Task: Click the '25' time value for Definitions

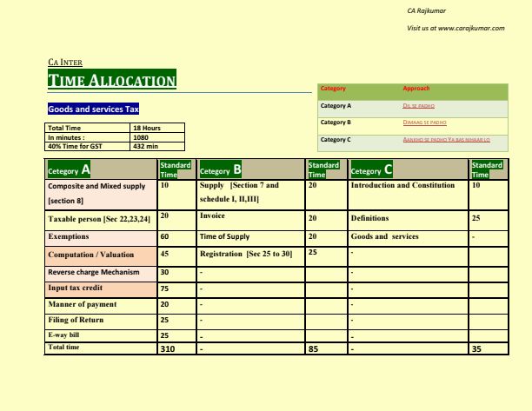Action: tap(489, 221)
